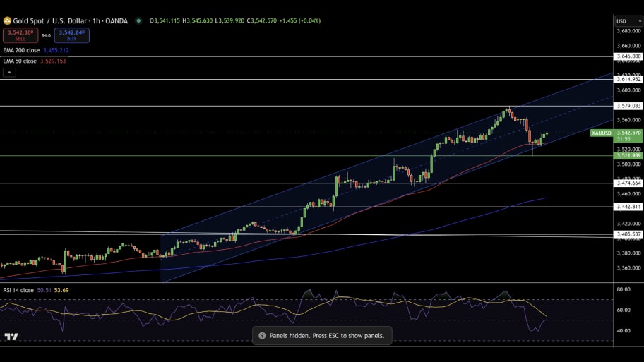644x362 pixels.
Task: Click the 3,579.033 horizontal line price label
Action: click(x=628, y=106)
